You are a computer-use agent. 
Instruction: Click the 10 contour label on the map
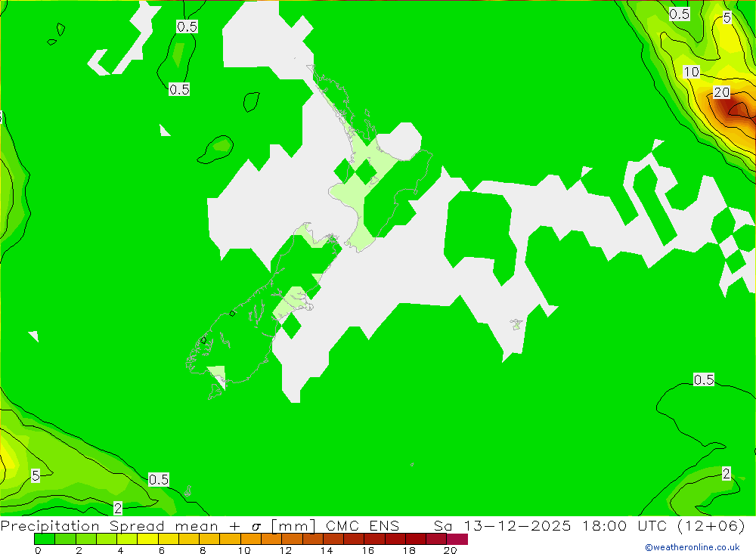[x=691, y=72]
